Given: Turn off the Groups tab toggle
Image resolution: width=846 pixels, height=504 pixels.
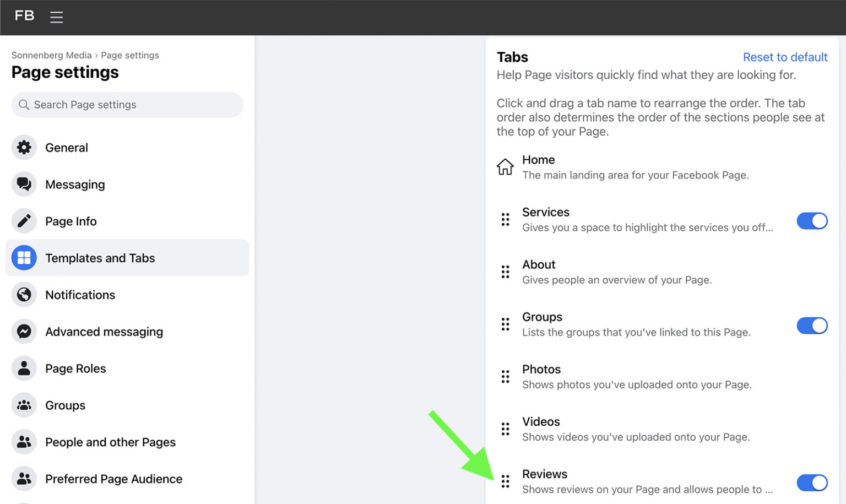Looking at the screenshot, I should pyautogui.click(x=812, y=326).
